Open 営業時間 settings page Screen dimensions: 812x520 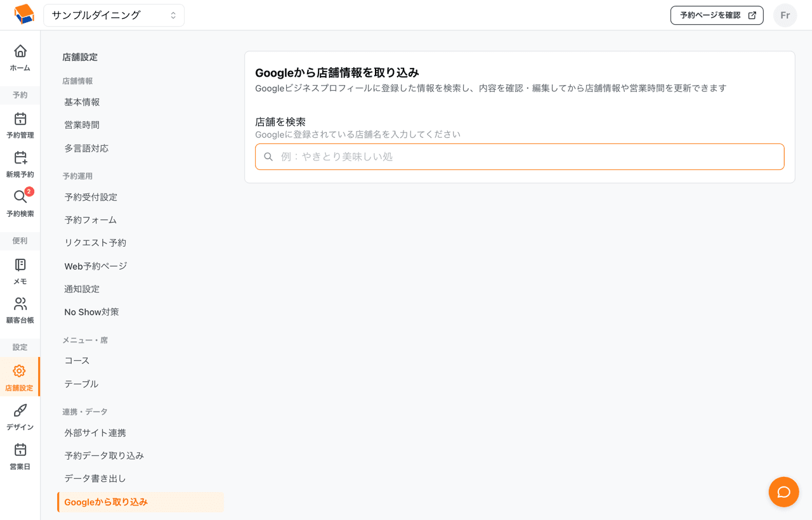(82, 125)
